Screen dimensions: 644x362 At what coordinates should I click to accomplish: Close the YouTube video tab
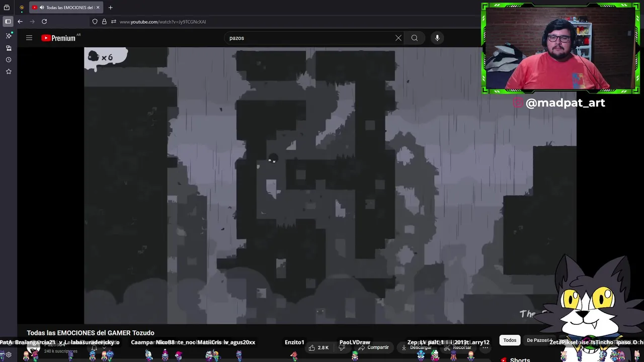98,8
